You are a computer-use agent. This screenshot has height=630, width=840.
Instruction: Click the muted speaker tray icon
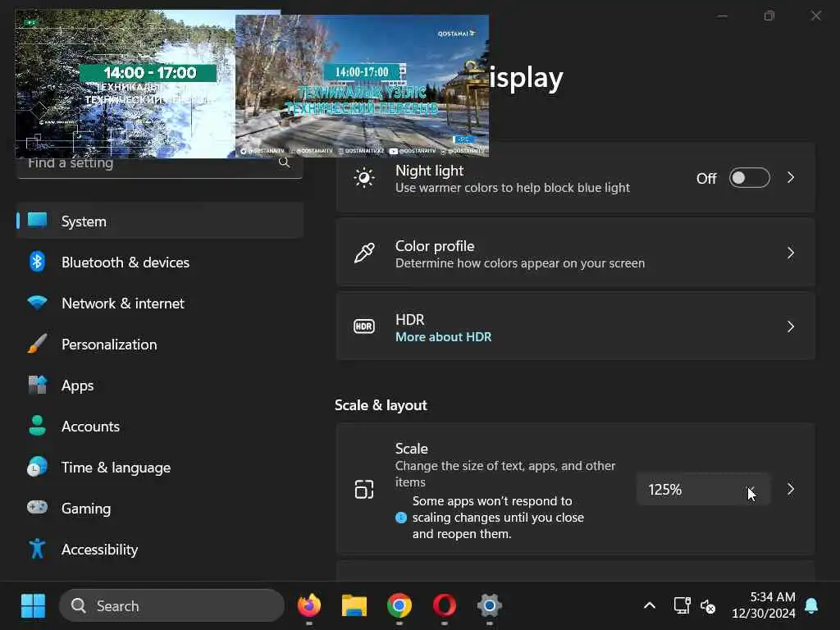point(708,606)
